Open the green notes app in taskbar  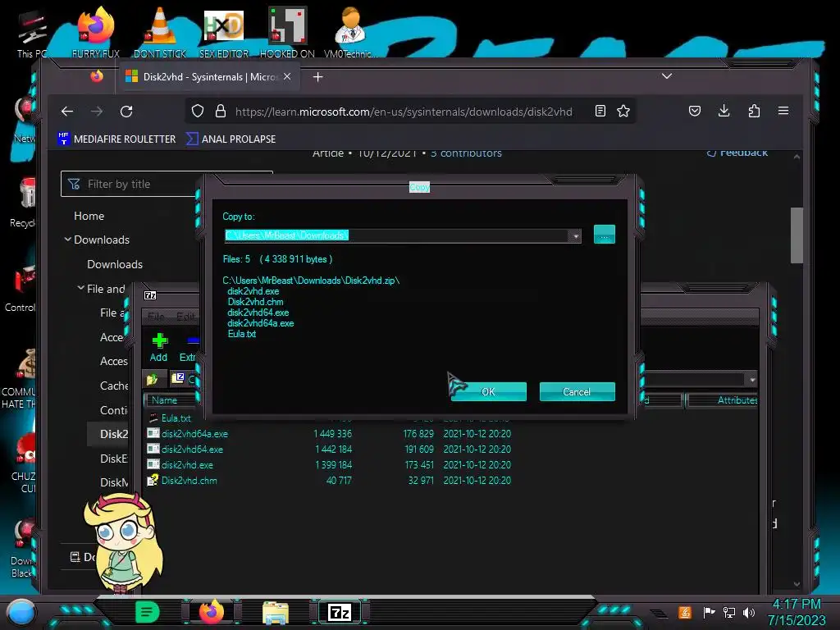coord(147,612)
